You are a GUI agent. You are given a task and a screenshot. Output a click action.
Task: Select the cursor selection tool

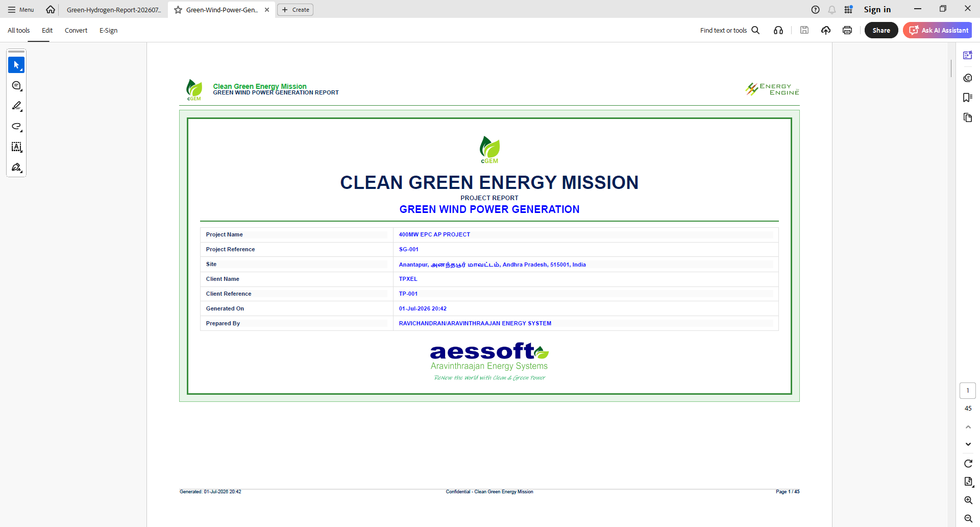(x=16, y=65)
